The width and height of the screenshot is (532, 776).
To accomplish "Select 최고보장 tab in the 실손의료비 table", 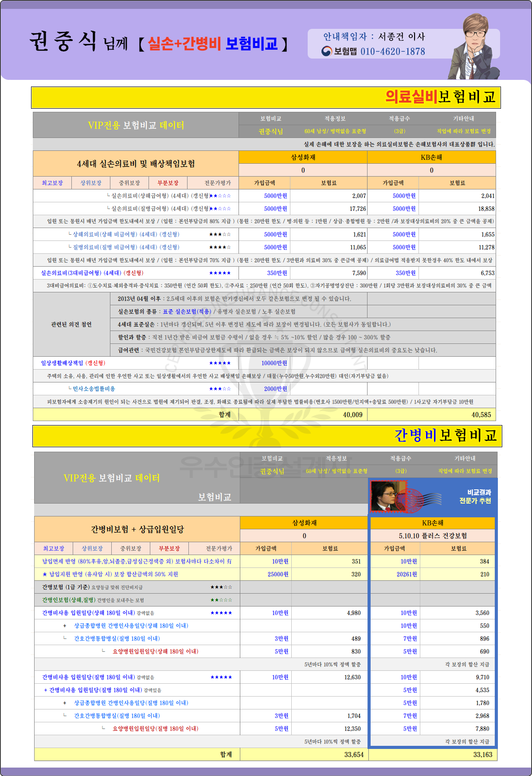I will pyautogui.click(x=52, y=183).
